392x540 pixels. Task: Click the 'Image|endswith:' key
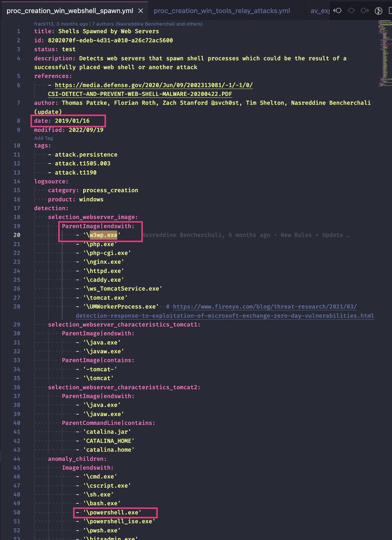(x=88, y=468)
